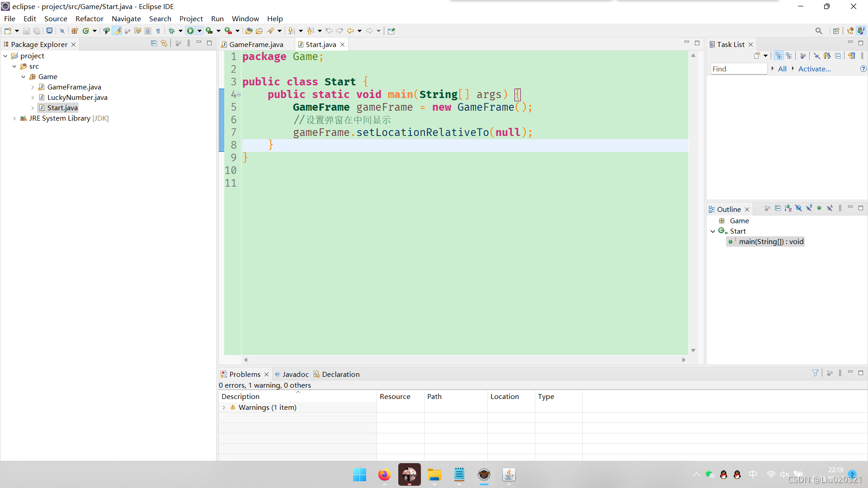Toggle Hide Fields in Outline view
The image size is (868, 488).
coord(798,208)
